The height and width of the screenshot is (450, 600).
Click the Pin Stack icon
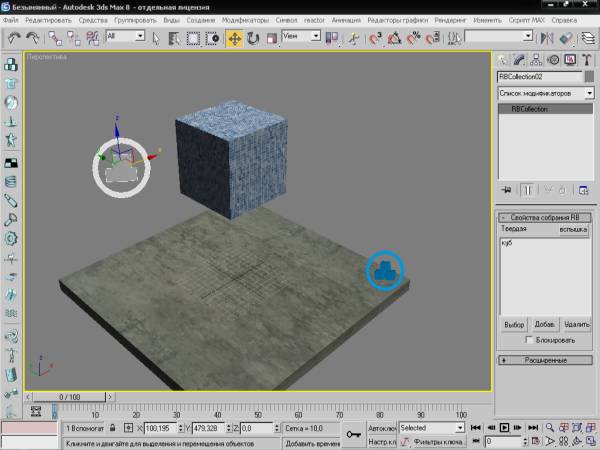(x=507, y=189)
